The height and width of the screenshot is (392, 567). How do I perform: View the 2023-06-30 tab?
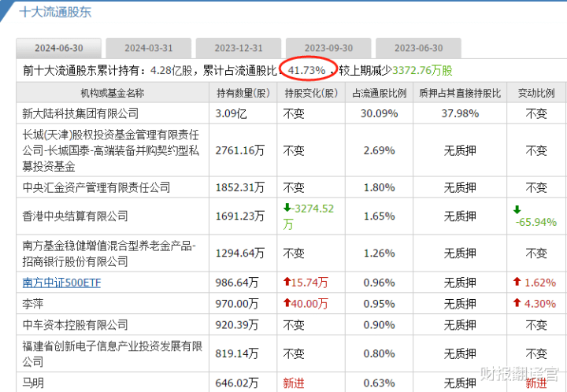(x=418, y=48)
